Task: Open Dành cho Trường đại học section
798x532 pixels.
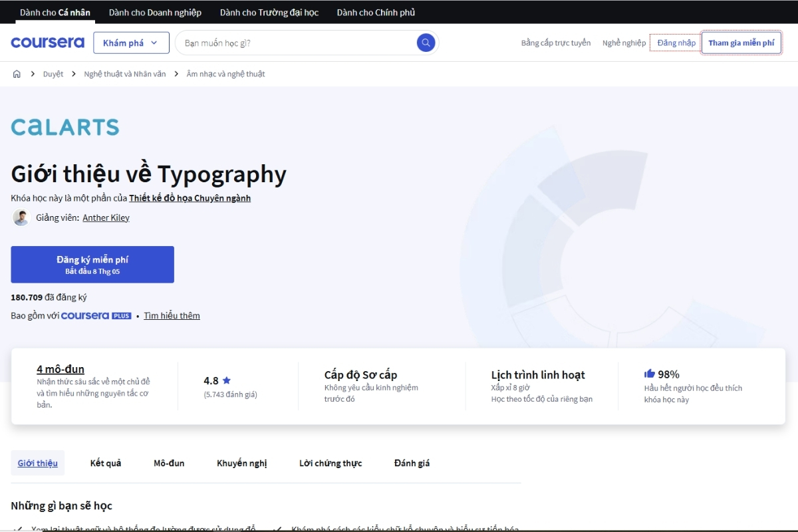Action: 269,11
